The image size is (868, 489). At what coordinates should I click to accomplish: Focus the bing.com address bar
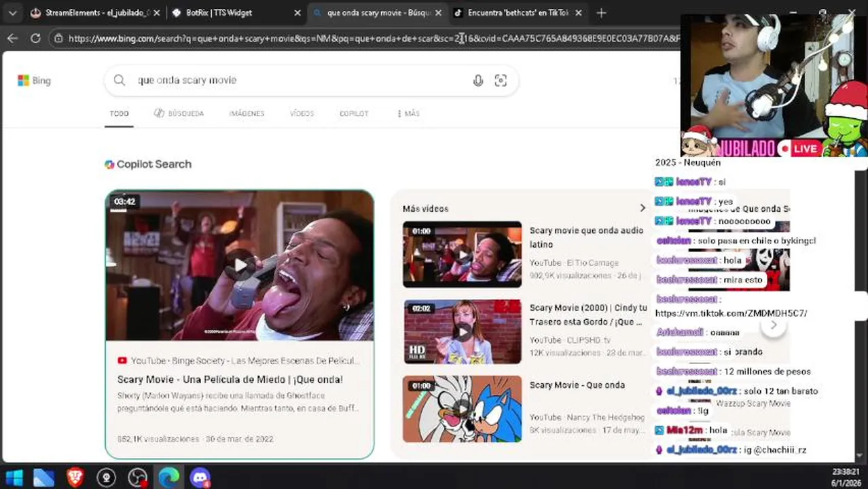pos(372,39)
